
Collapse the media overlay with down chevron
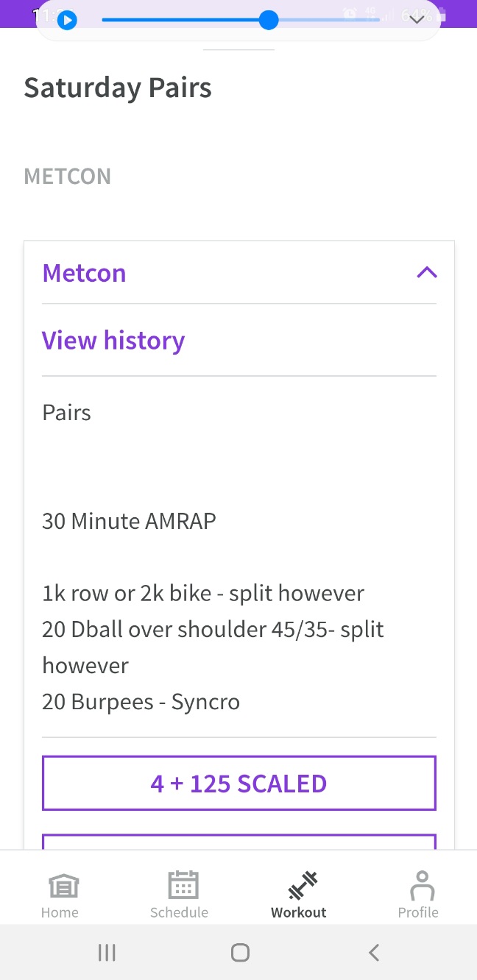tap(417, 20)
